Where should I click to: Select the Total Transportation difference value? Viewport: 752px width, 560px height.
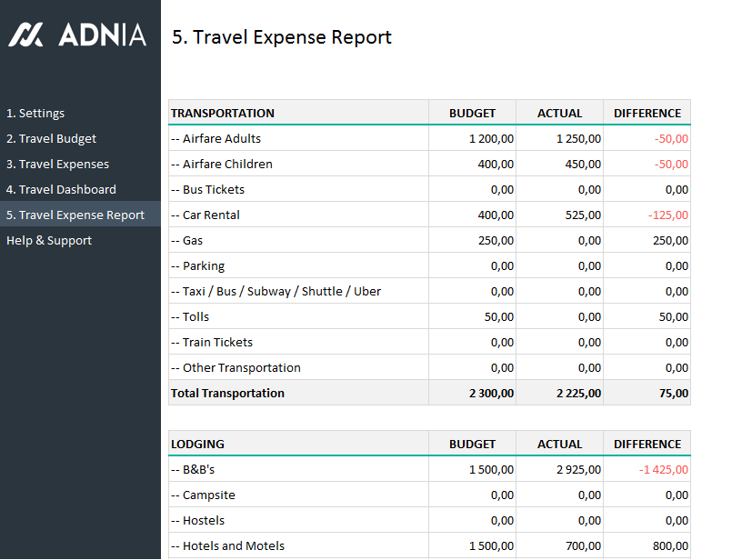[x=674, y=394]
